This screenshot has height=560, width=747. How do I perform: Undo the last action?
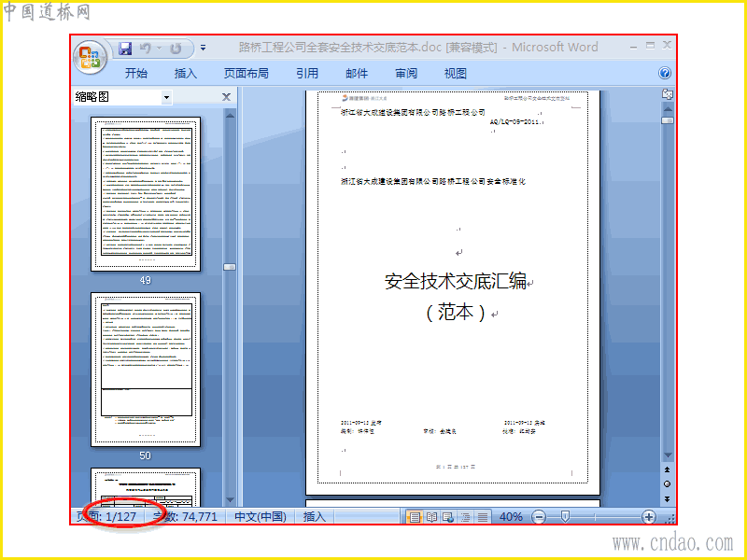point(146,49)
